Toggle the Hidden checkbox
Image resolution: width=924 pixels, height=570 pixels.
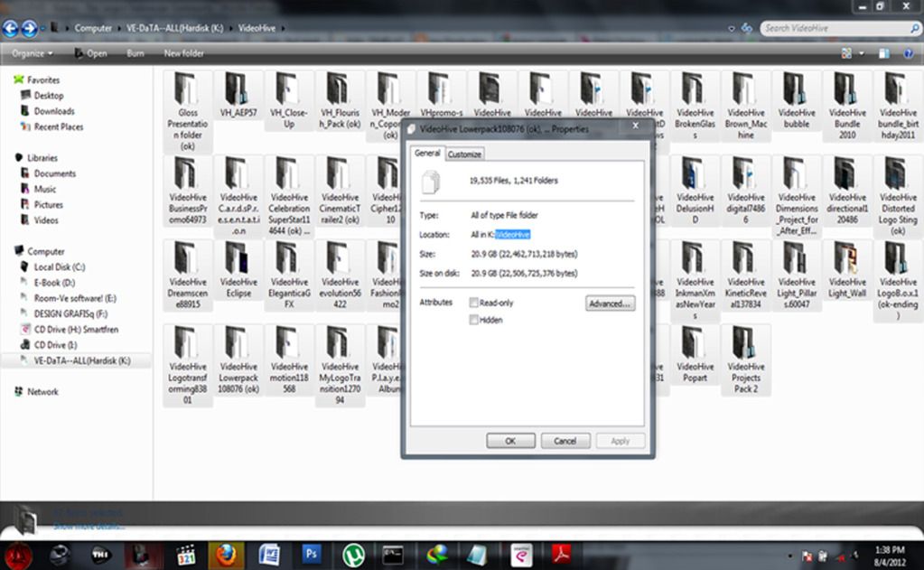[x=473, y=320]
